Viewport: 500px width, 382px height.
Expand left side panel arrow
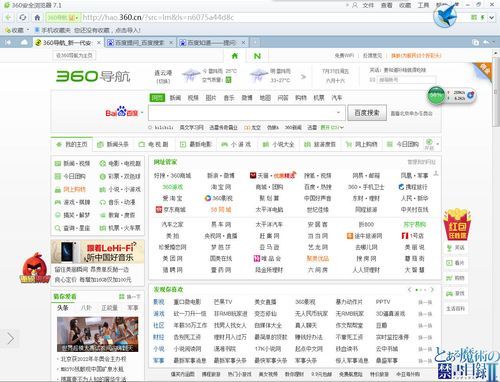(x=10, y=338)
